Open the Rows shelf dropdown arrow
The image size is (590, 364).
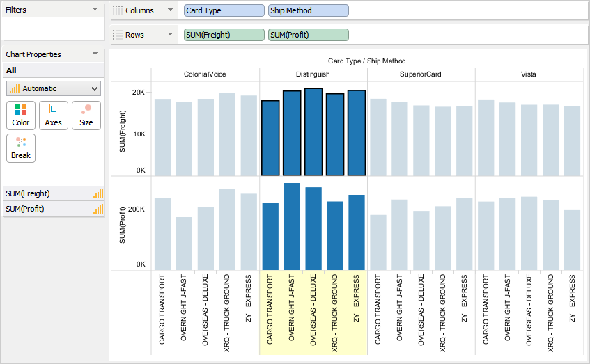click(169, 35)
